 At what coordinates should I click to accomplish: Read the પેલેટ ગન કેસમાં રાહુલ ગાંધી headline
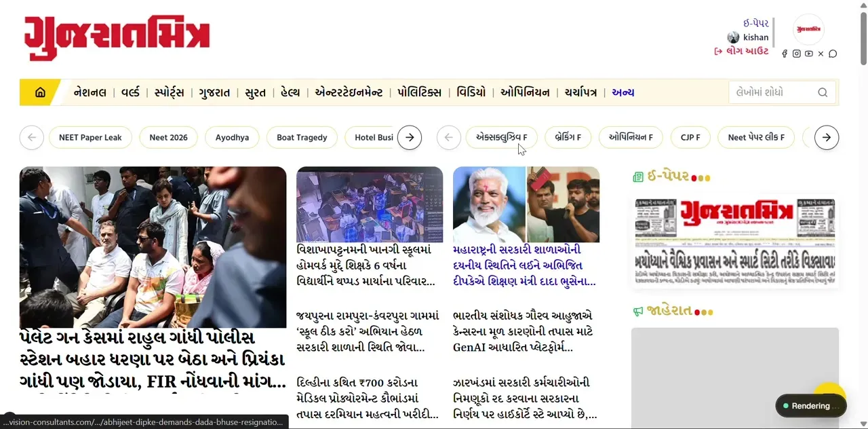[x=153, y=360]
